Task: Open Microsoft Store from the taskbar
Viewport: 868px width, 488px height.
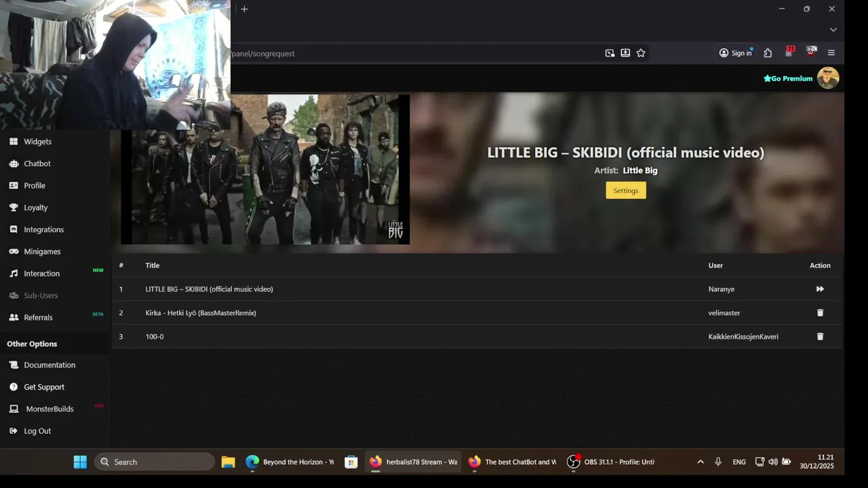Action: pyautogui.click(x=351, y=462)
